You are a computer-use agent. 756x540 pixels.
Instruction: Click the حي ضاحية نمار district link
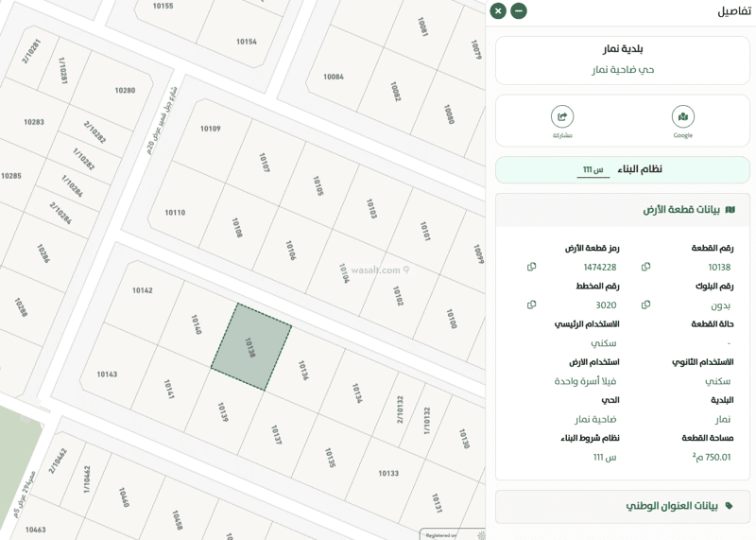623,70
